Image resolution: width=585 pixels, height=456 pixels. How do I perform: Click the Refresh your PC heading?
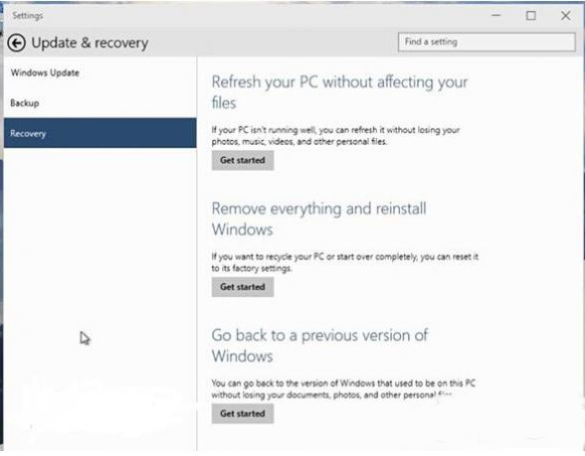[x=339, y=92]
